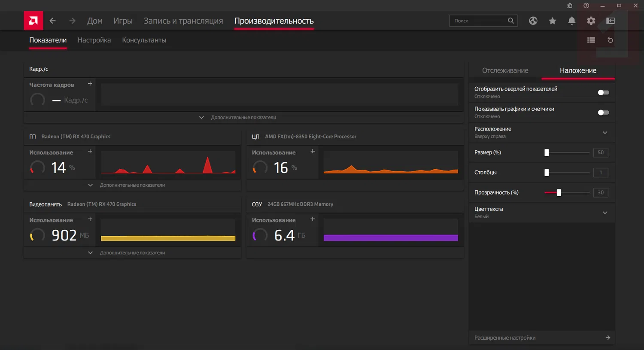Screen dimensions: 644x350
Task: Click the reset metrics circular arrow icon
Action: point(610,40)
